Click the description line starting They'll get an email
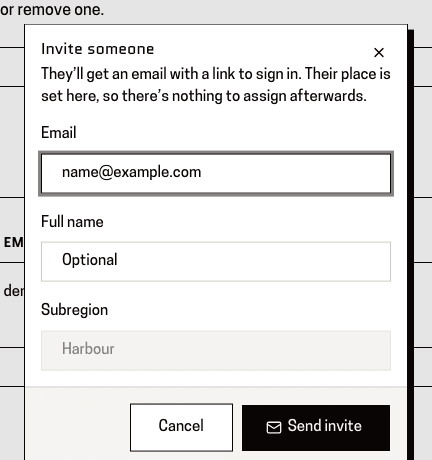432x460 pixels. click(x=216, y=74)
